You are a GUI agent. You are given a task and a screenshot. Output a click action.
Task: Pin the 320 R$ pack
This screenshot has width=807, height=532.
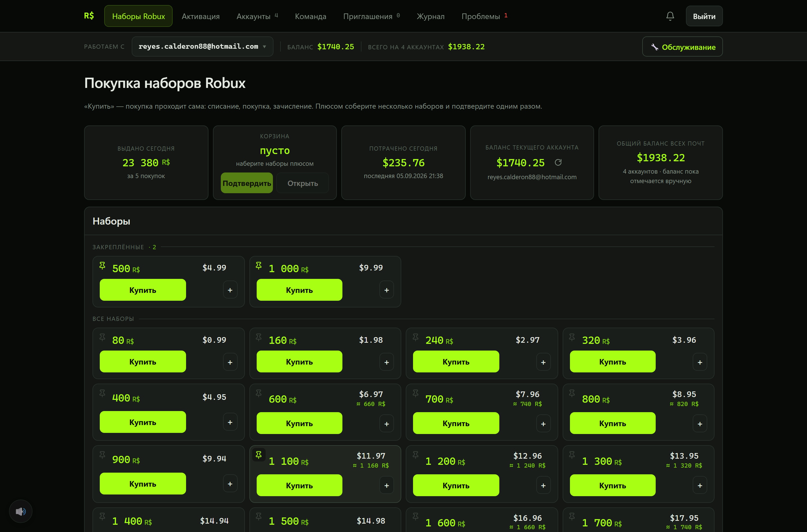(x=572, y=338)
